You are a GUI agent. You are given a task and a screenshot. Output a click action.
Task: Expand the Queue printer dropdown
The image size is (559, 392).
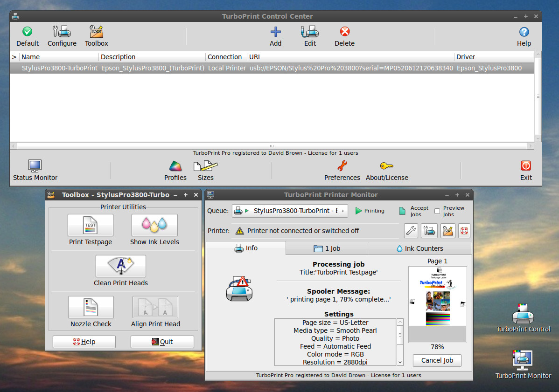coord(290,211)
